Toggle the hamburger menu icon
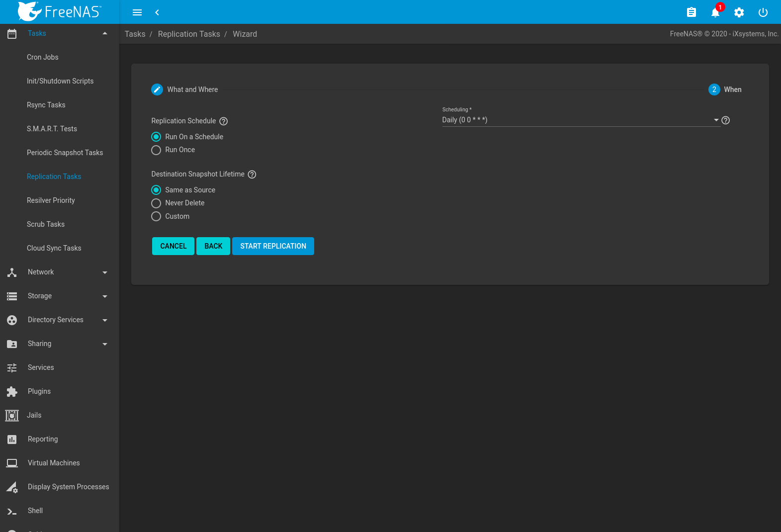This screenshot has height=532, width=781. click(x=137, y=12)
